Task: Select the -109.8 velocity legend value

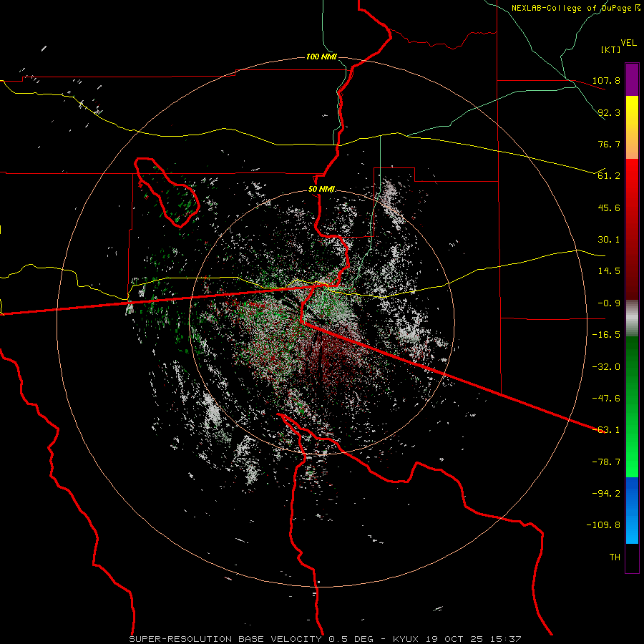Action: pos(603,525)
